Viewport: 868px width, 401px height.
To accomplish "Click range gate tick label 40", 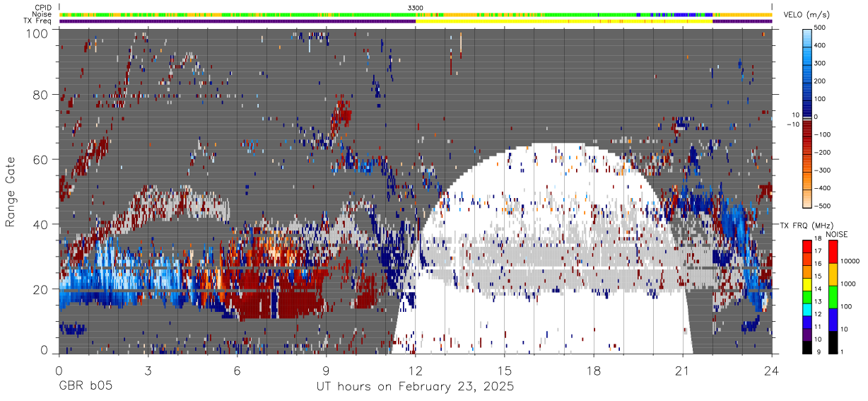I will [x=41, y=225].
